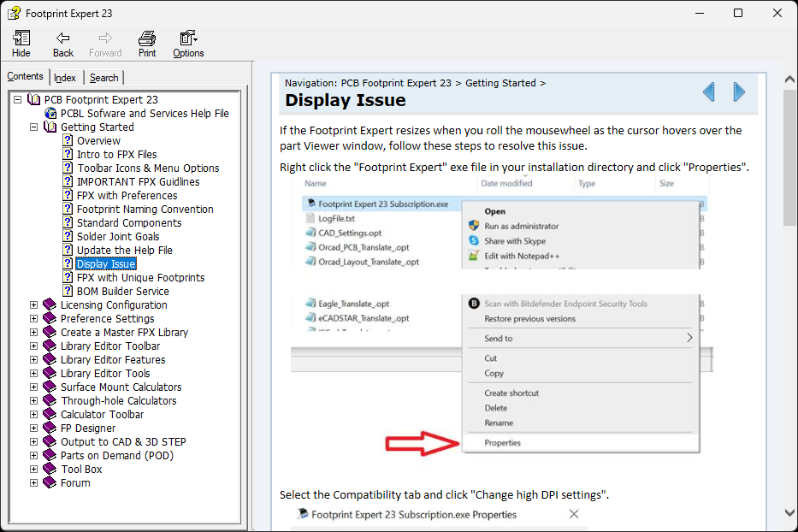
Task: Select the Standard Components topic
Action: (x=129, y=223)
